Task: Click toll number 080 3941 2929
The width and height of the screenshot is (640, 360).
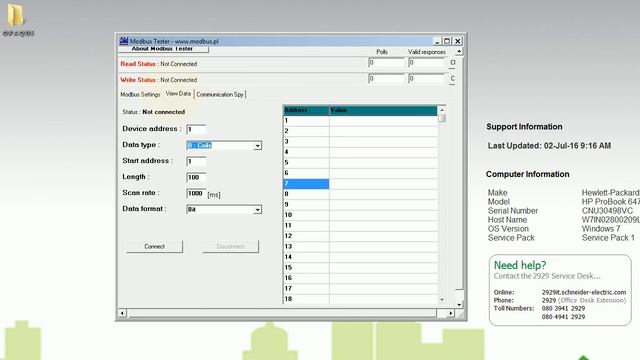Action: click(x=563, y=309)
